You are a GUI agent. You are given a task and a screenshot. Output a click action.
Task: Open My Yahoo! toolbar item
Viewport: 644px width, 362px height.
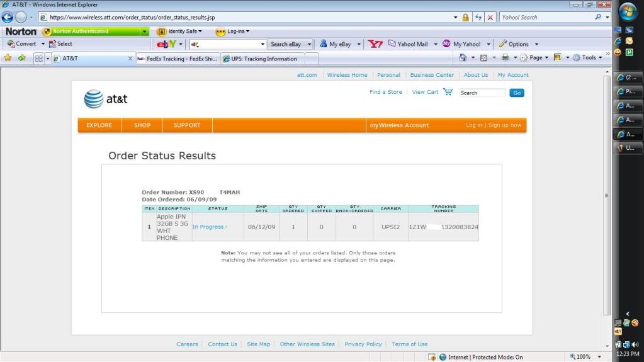pos(461,44)
